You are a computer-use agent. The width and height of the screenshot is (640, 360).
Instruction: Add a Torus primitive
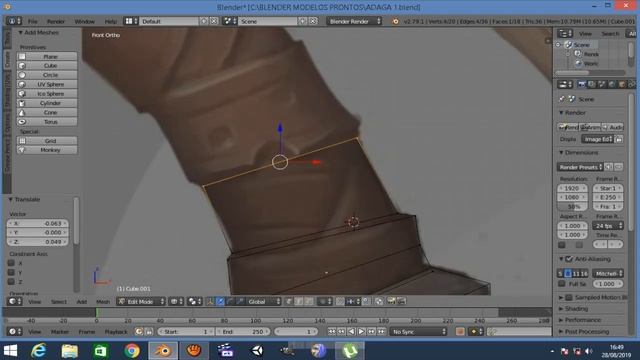pos(47,122)
